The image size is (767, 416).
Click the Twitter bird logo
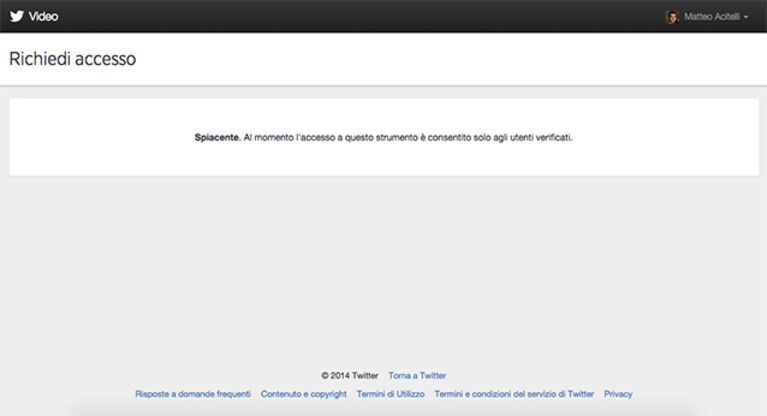coord(17,16)
